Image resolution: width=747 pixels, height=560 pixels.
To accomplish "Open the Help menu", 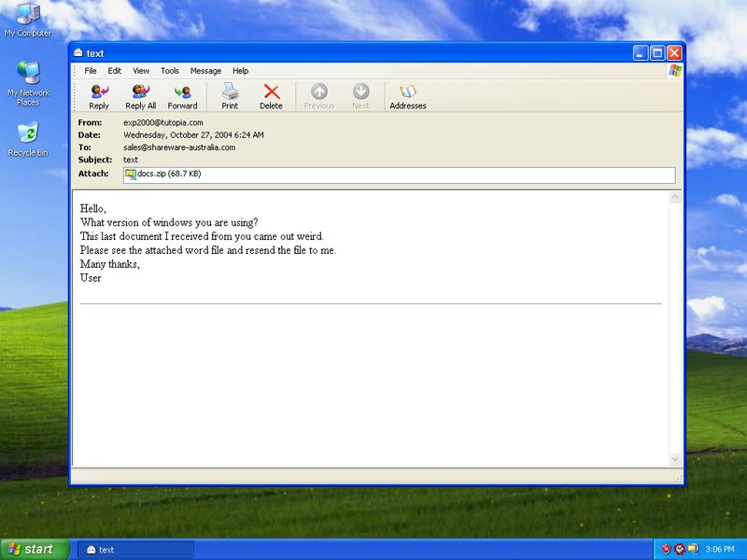I will [x=240, y=71].
